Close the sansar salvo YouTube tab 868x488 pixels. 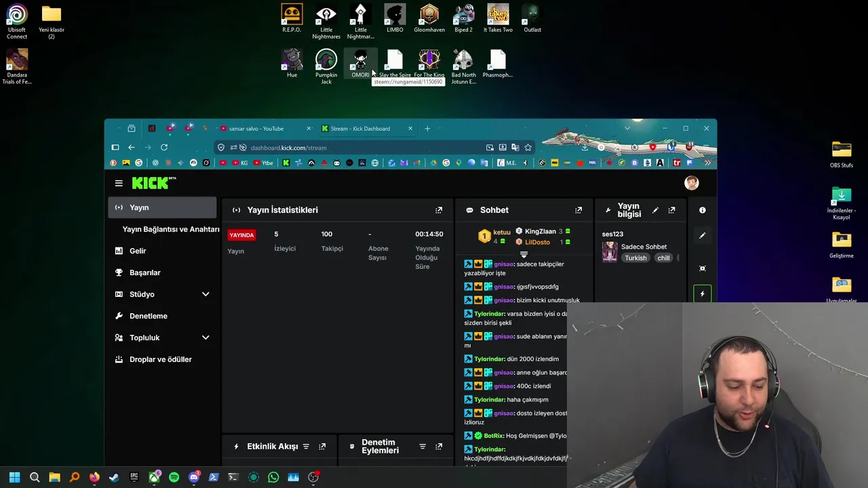(309, 129)
